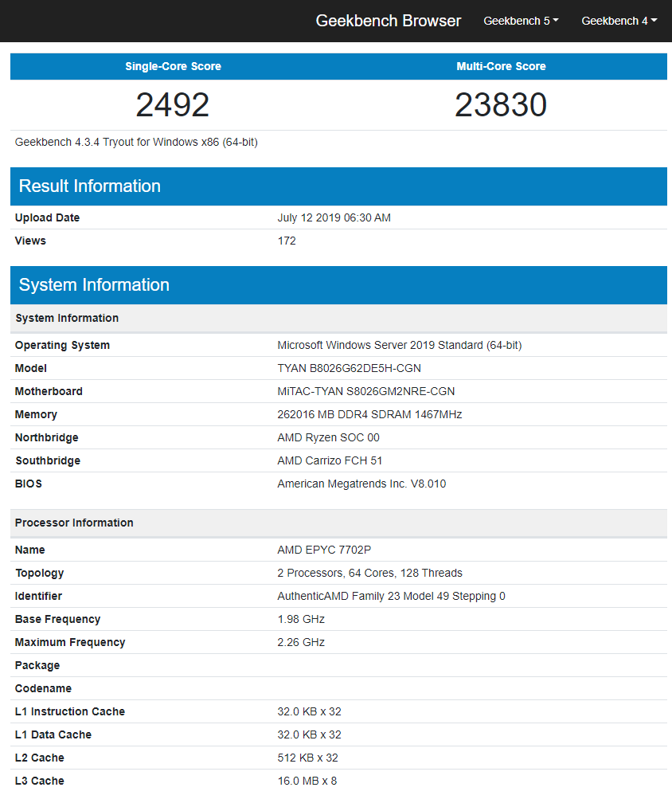Click the Multi-Core Score header
Viewport: 672px width, 799px height.
point(502,66)
